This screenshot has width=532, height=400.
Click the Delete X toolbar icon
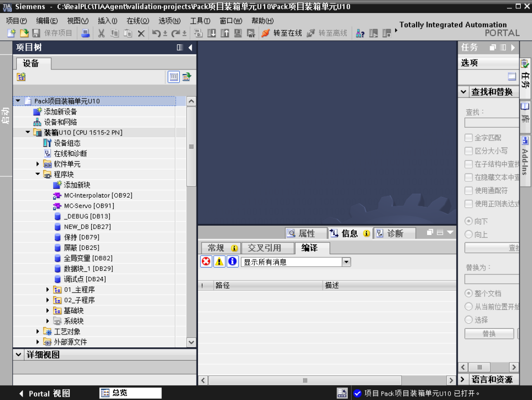[141, 33]
